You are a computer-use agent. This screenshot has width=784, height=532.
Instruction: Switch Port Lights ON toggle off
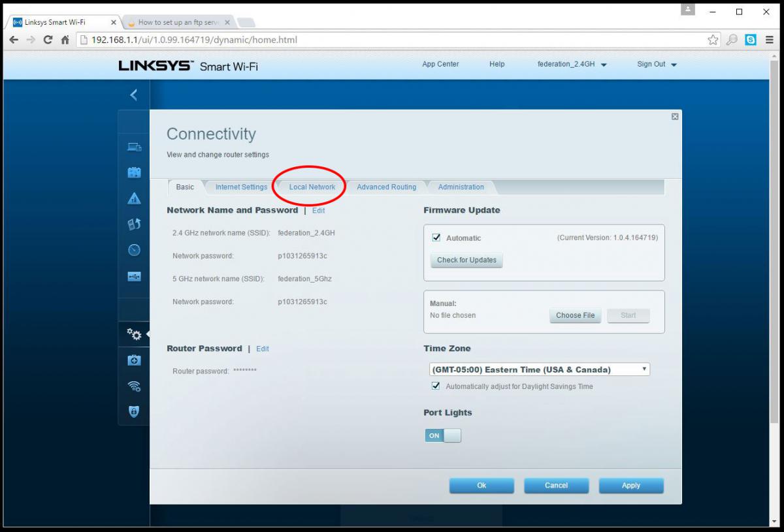[443, 435]
